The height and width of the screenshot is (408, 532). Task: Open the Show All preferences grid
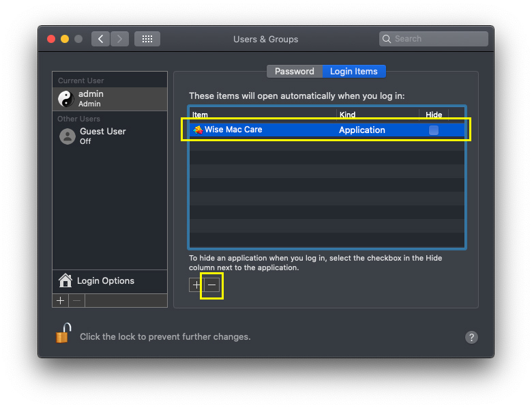pyautogui.click(x=147, y=39)
